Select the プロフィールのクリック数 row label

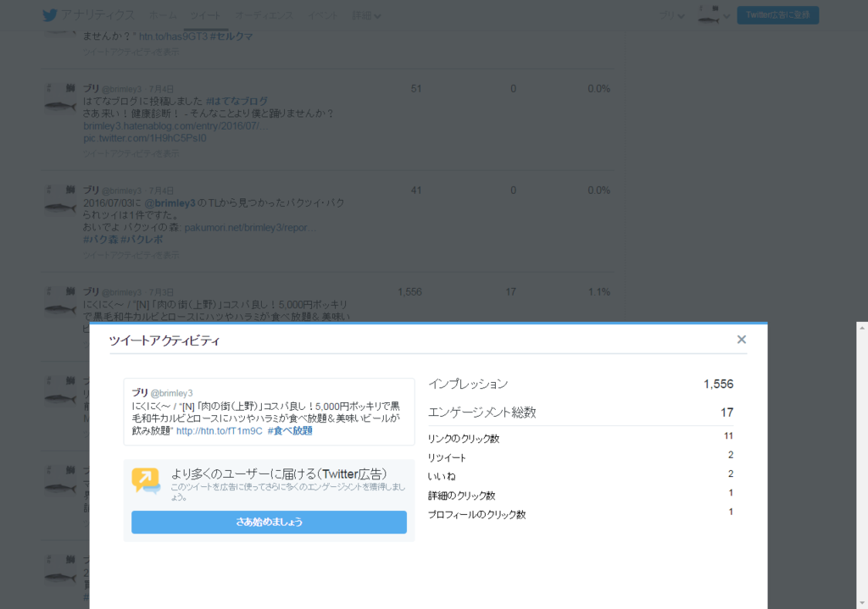pyautogui.click(x=476, y=514)
